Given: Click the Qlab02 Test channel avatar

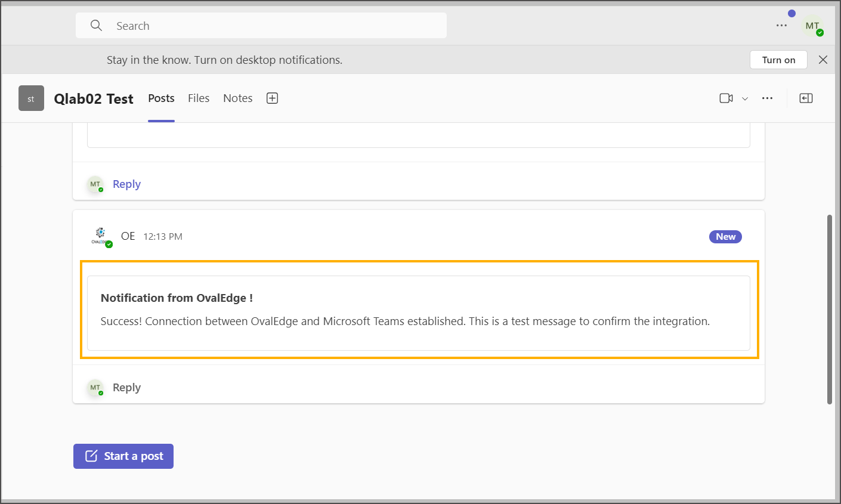Looking at the screenshot, I should point(31,98).
